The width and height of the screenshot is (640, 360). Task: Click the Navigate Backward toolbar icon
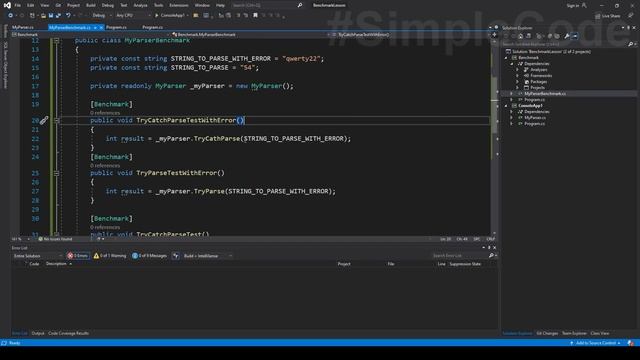click(x=10, y=16)
